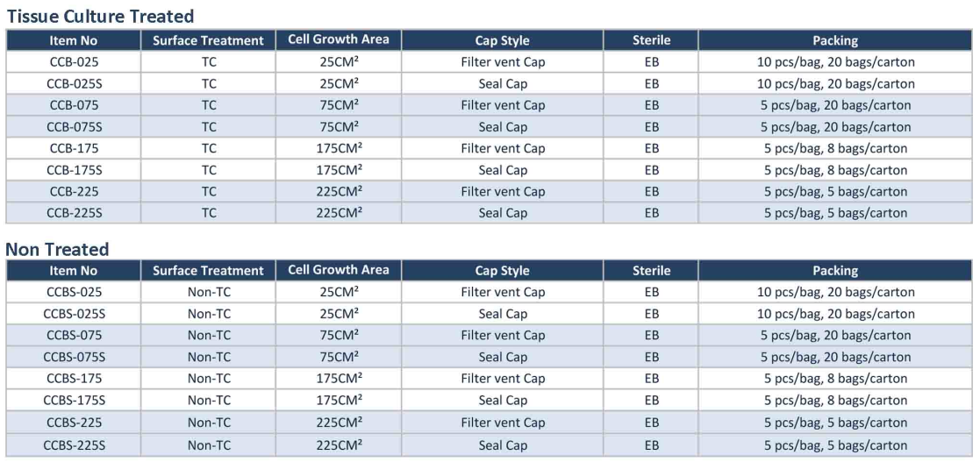
Task: Select the CCBS-075S item cell
Action: coord(73,357)
